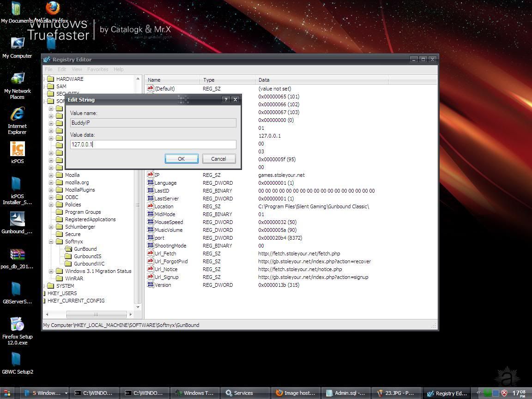This screenshot has width=532, height=399.
Task: Select the GunboundIS registry key
Action: (87, 256)
